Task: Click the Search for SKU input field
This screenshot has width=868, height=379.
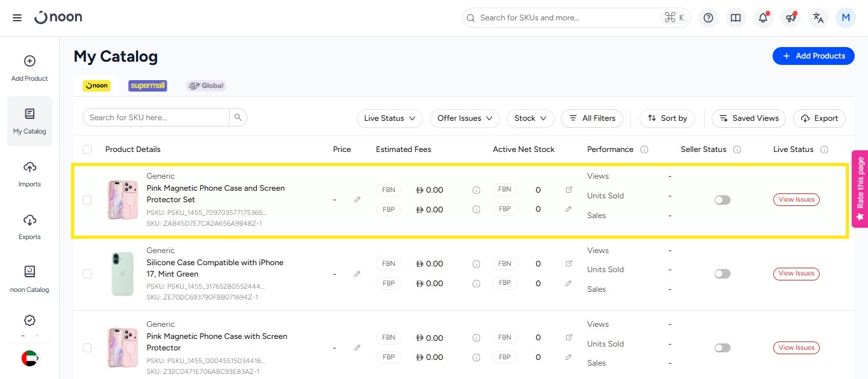Action: (156, 118)
